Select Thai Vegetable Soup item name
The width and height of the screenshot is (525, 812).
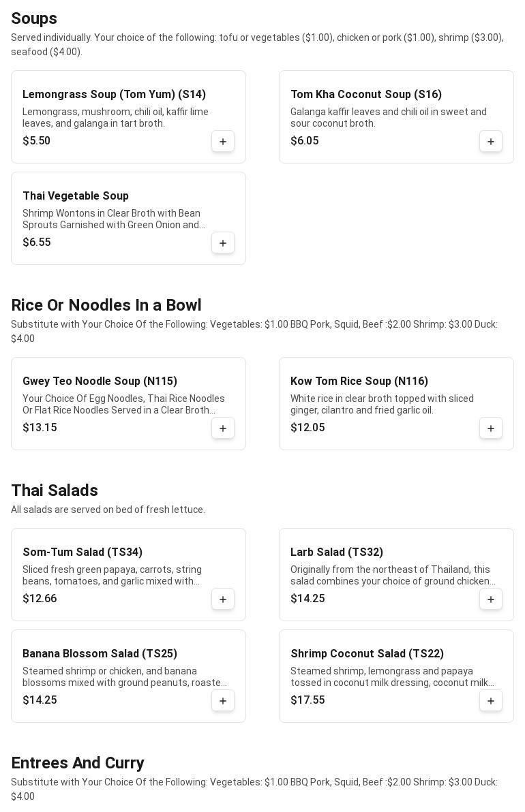(76, 196)
